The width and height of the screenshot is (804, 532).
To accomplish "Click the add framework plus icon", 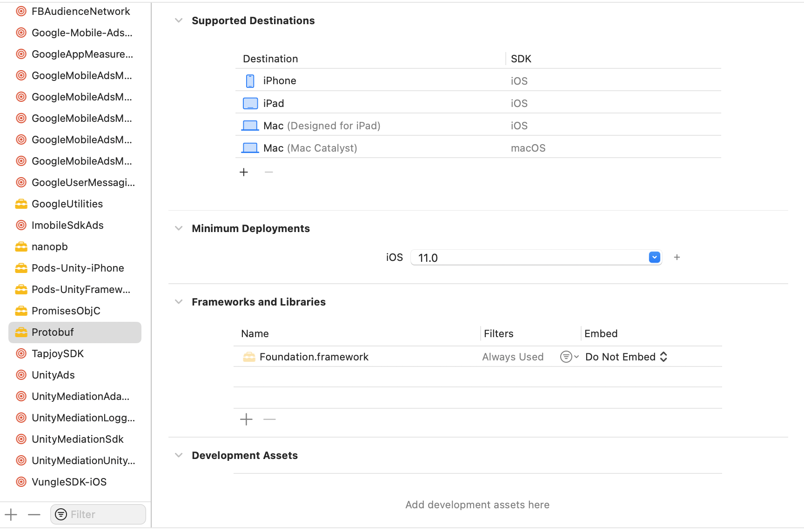I will (x=246, y=419).
